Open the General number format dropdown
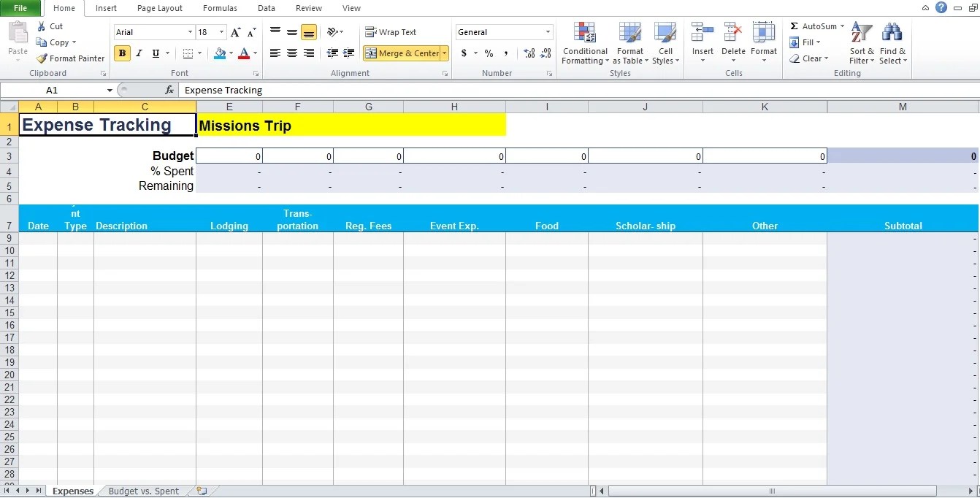The image size is (980, 498). pyautogui.click(x=548, y=32)
